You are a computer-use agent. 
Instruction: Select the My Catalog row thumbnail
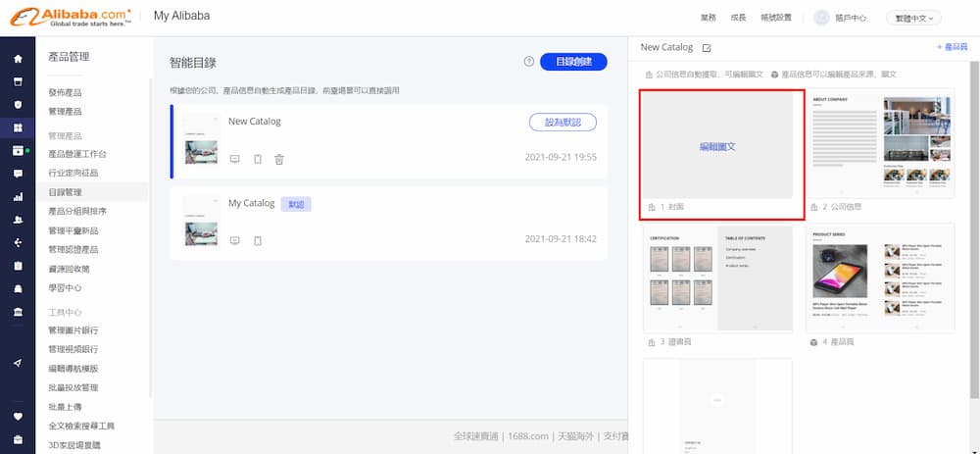[x=201, y=222]
